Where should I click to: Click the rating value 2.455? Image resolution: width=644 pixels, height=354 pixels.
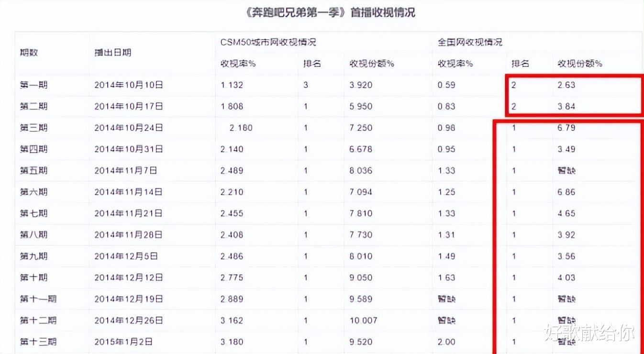coord(232,213)
